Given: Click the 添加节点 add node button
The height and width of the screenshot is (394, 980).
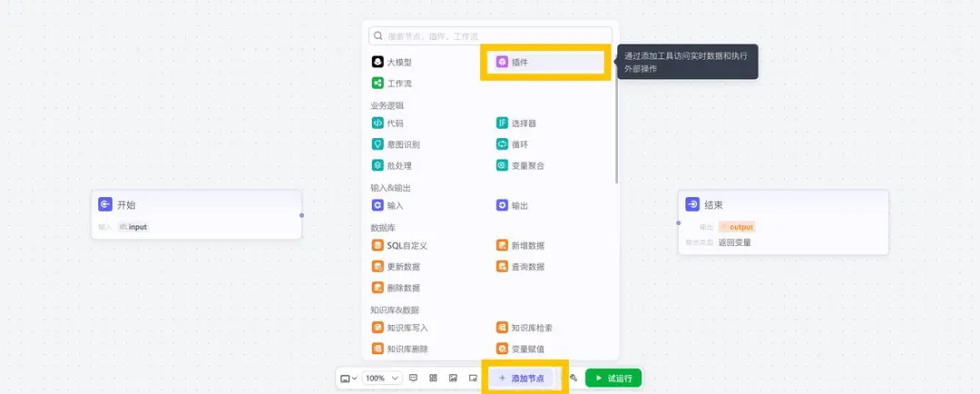Looking at the screenshot, I should tap(521, 379).
